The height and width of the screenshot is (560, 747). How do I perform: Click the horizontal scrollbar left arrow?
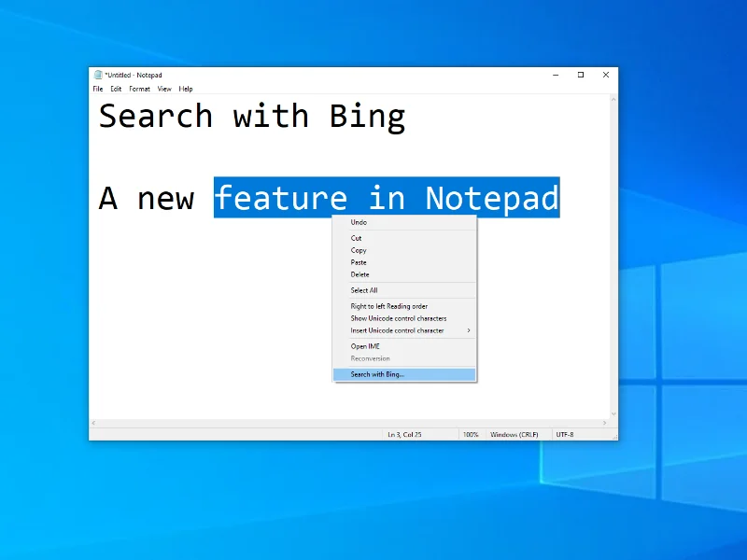pos(94,423)
